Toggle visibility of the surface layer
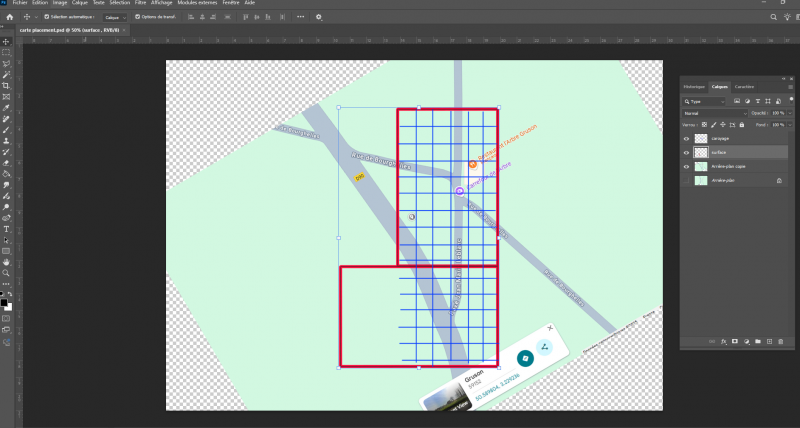This screenshot has width=800, height=428. coord(686,152)
